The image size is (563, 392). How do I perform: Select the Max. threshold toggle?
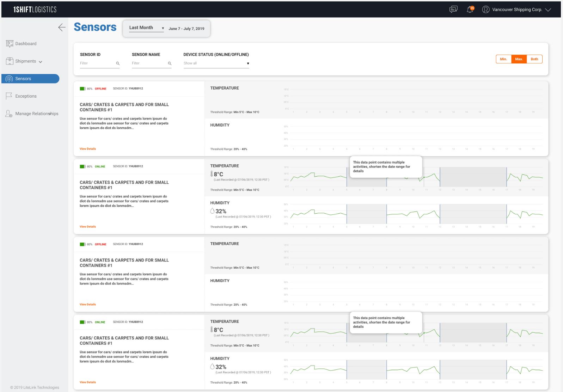point(519,59)
